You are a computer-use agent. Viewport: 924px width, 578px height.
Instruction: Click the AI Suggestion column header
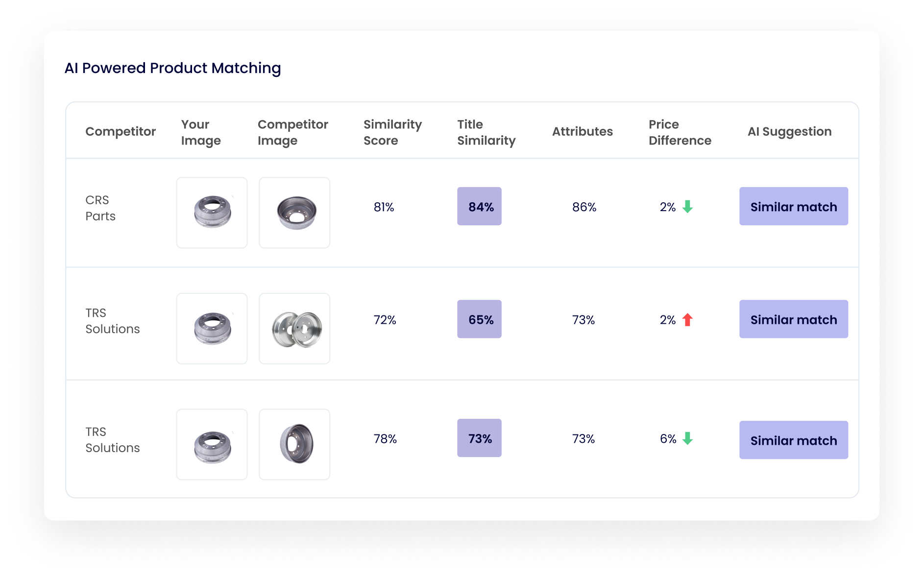[789, 131]
